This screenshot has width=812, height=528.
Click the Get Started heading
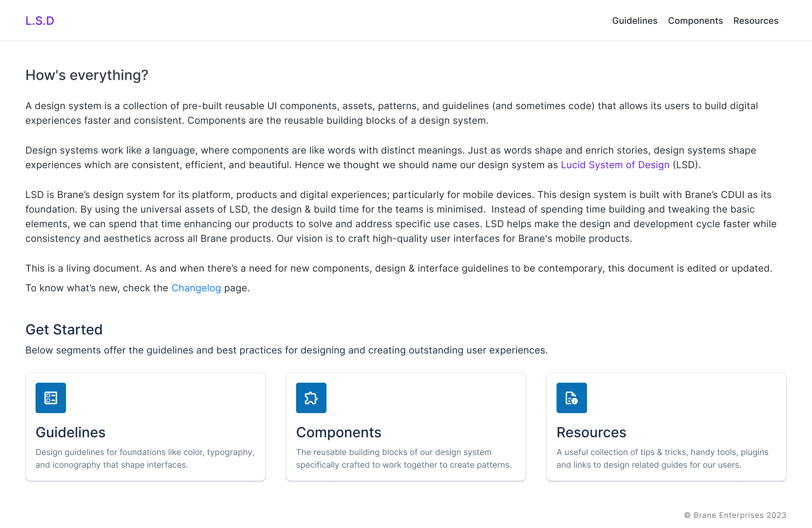coord(64,329)
